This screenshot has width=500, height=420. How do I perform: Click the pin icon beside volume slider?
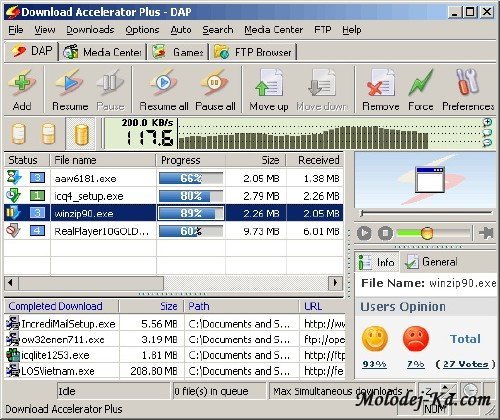point(486,233)
